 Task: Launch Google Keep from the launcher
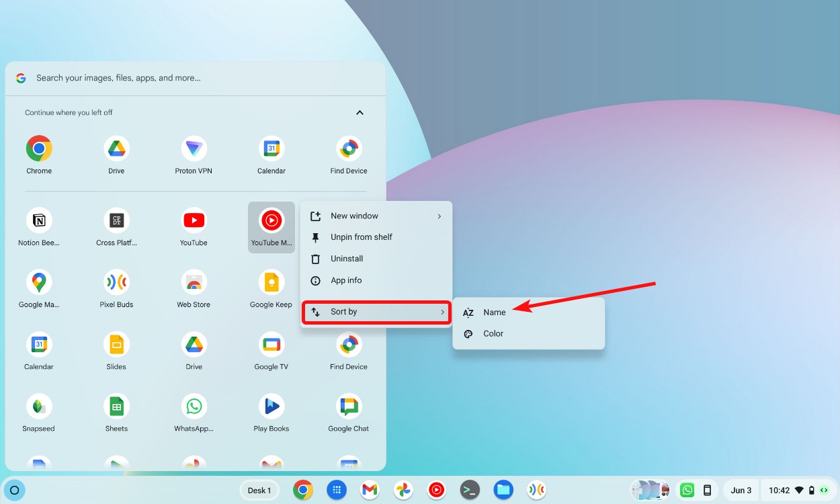click(271, 282)
